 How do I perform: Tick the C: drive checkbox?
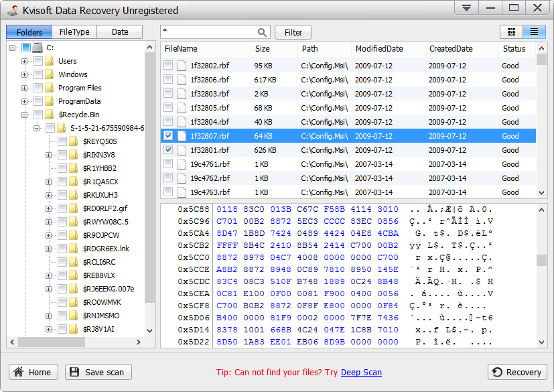pos(26,48)
